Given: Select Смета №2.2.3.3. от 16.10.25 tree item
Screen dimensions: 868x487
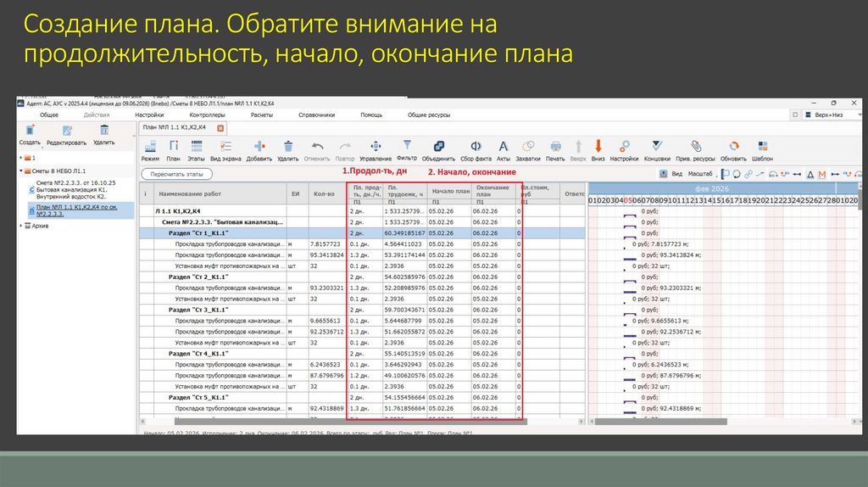Looking at the screenshot, I should [x=81, y=189].
